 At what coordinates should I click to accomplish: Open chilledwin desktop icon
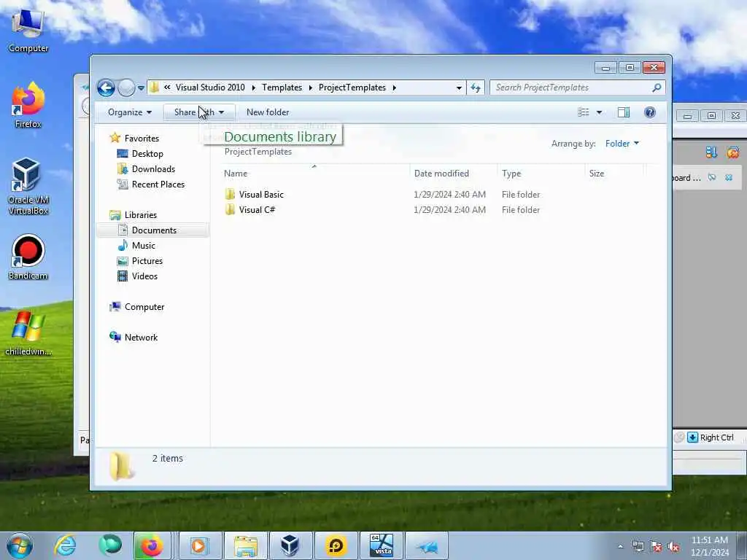28,334
